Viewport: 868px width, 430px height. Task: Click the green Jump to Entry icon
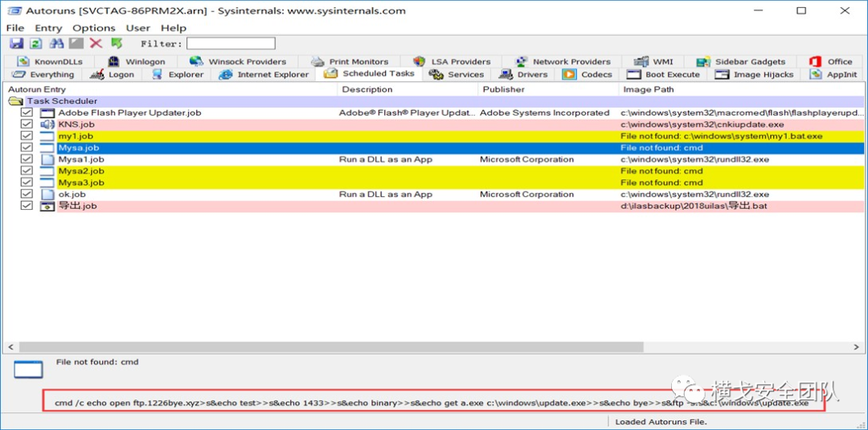(x=117, y=43)
